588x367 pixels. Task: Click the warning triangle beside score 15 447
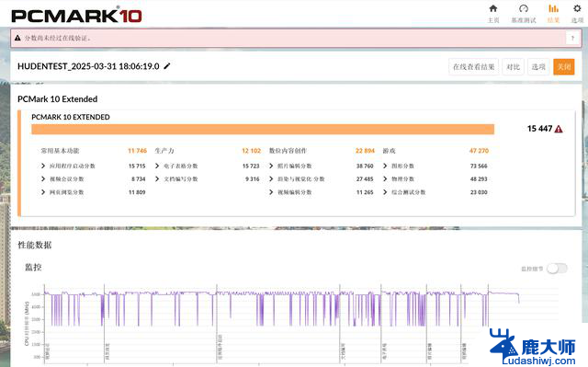click(559, 129)
